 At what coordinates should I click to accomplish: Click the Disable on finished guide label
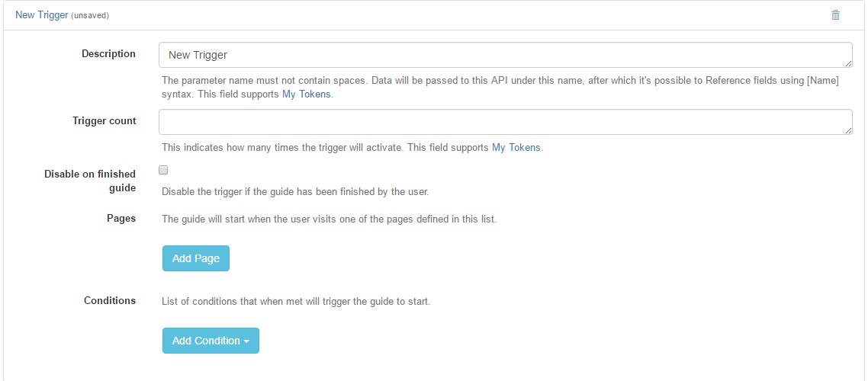(90, 181)
